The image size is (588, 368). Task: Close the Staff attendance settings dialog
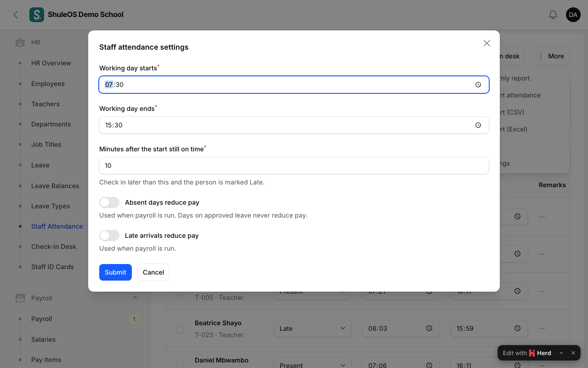tap(487, 43)
